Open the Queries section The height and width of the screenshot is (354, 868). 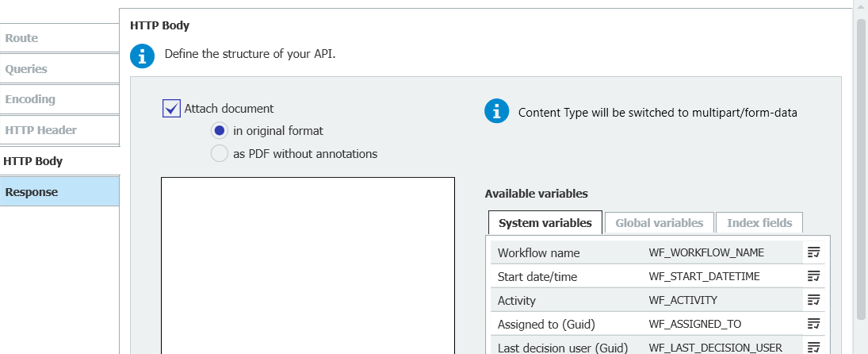(59, 69)
